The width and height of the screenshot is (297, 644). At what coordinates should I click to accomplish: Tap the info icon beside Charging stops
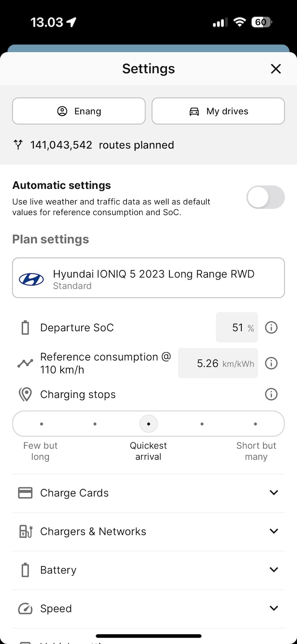click(271, 395)
